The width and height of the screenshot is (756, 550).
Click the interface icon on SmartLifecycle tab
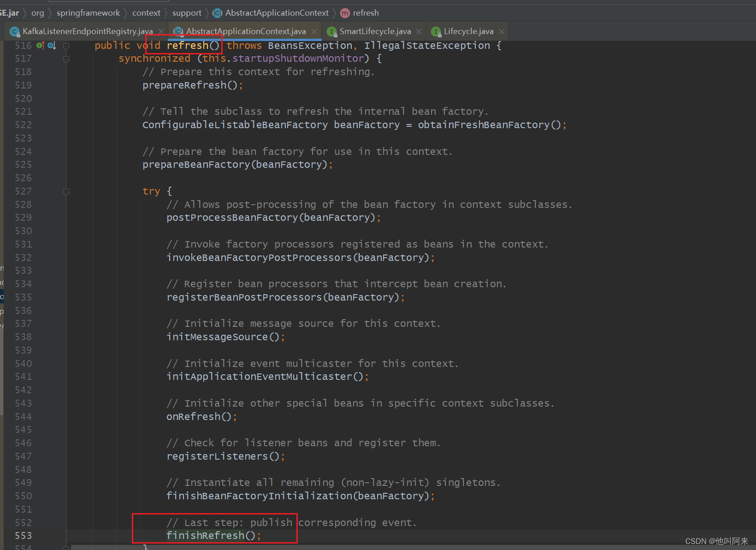coord(331,31)
